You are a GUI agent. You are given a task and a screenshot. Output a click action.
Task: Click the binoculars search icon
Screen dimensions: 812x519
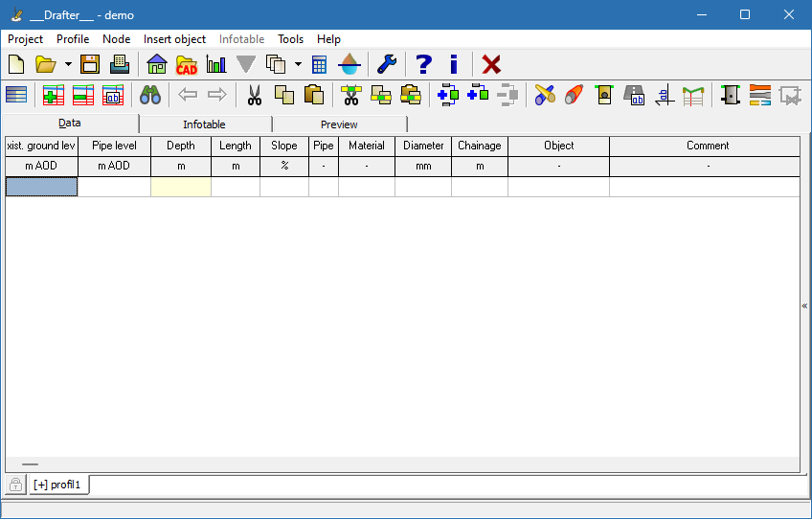150,95
